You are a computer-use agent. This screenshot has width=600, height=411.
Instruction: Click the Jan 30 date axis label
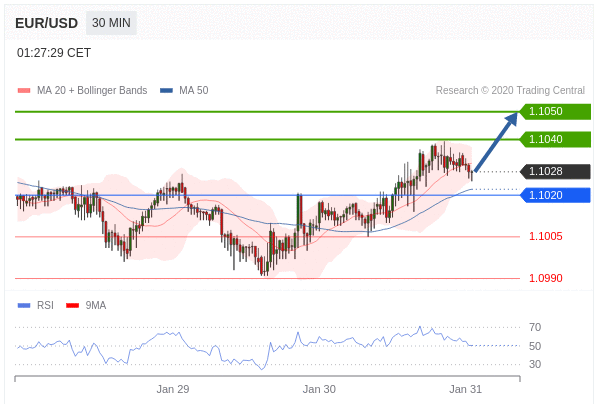point(319,390)
